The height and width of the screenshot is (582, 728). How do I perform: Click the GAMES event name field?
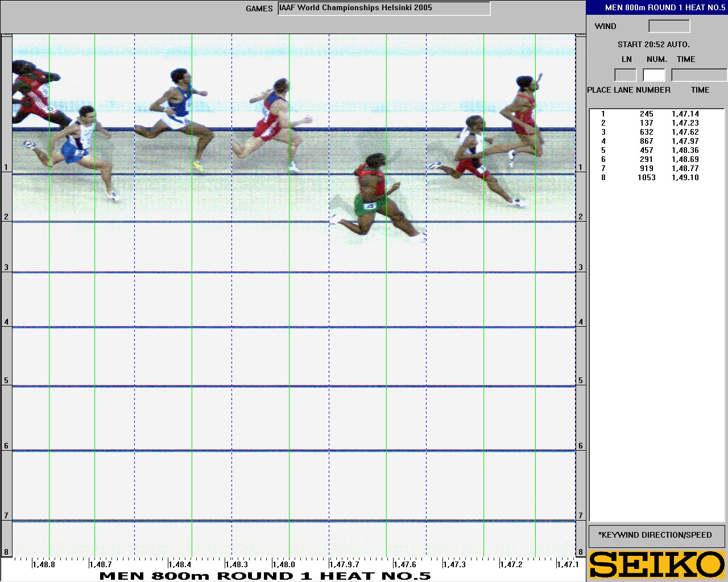point(384,9)
